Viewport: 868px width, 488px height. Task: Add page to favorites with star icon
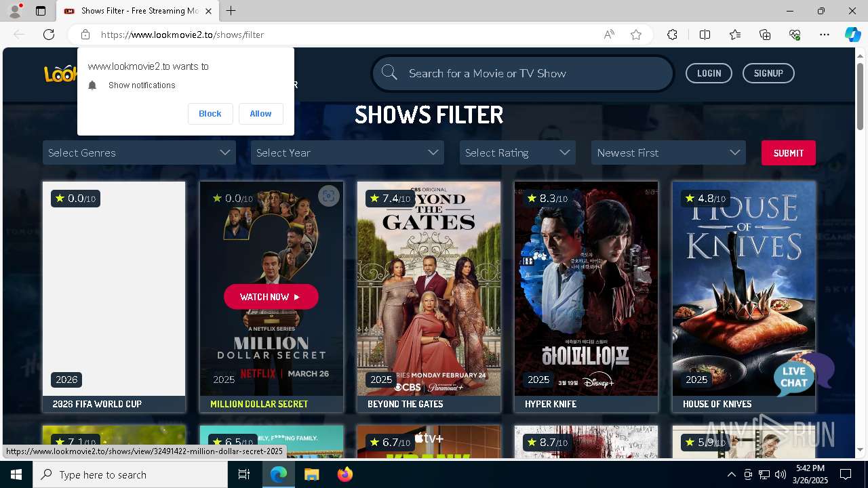coord(636,35)
